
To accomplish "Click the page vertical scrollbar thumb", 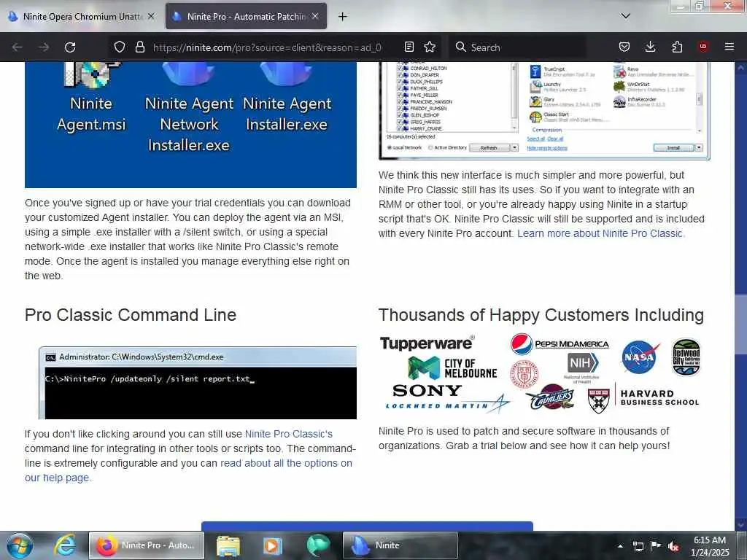I will coord(740,324).
